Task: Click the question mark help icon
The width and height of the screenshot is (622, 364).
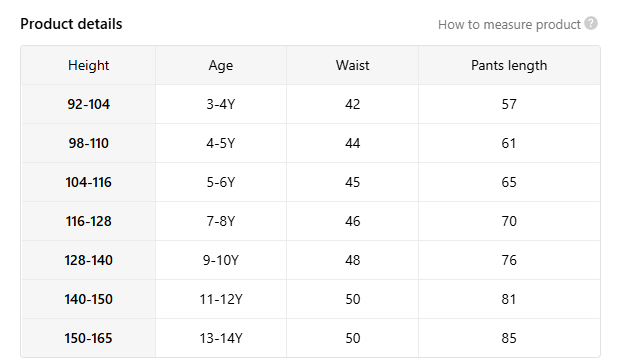Action: (x=591, y=23)
